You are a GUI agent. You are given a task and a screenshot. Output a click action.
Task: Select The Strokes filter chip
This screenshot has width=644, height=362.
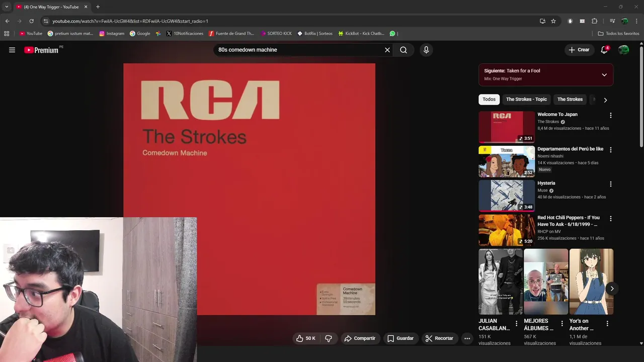[x=570, y=100]
